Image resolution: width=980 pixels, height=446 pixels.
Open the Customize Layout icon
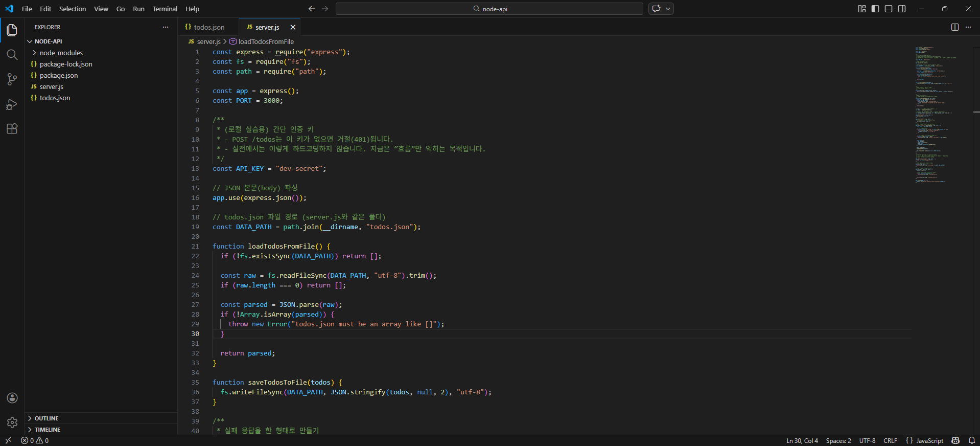click(862, 9)
